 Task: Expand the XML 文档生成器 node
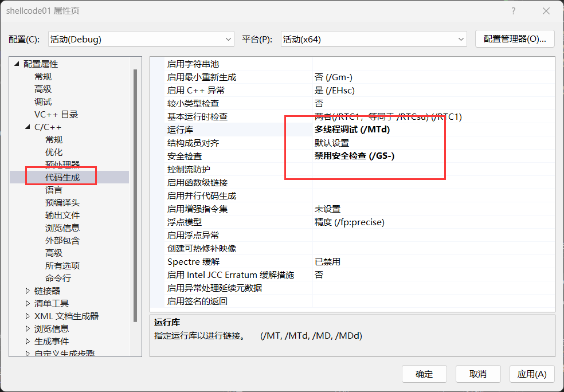click(28, 316)
